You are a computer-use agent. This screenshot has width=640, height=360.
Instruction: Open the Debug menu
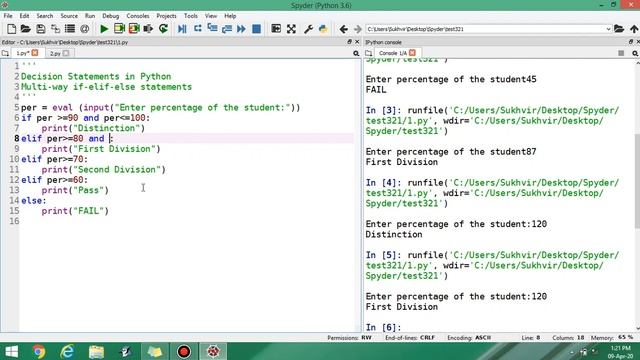point(110,16)
